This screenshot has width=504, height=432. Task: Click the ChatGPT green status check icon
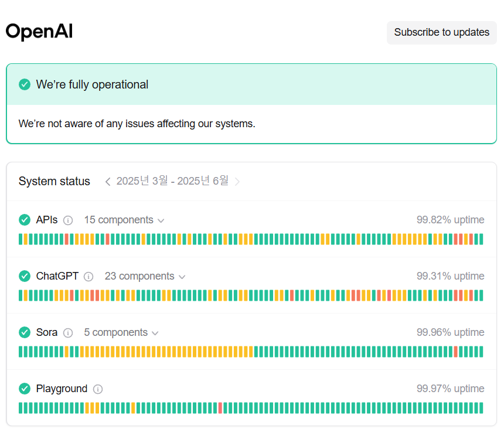[x=25, y=276]
